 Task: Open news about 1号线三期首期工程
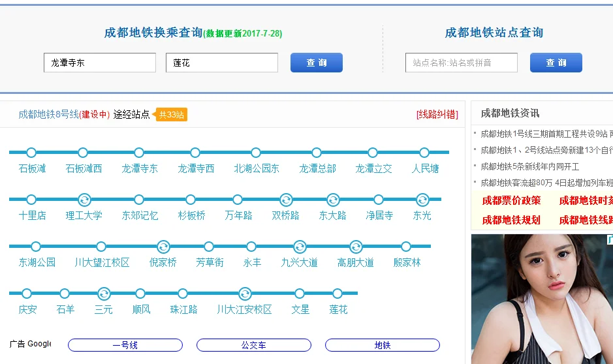[546, 134]
